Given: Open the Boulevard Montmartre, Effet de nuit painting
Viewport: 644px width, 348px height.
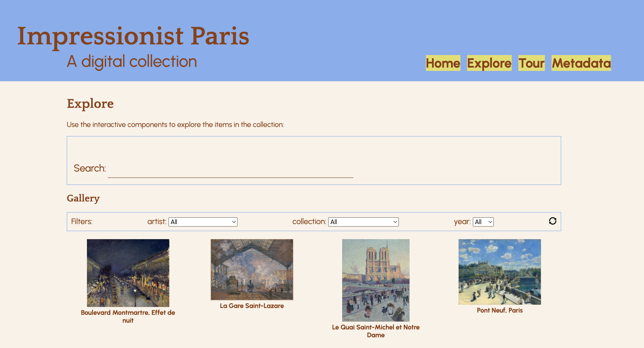Looking at the screenshot, I should pos(128,273).
